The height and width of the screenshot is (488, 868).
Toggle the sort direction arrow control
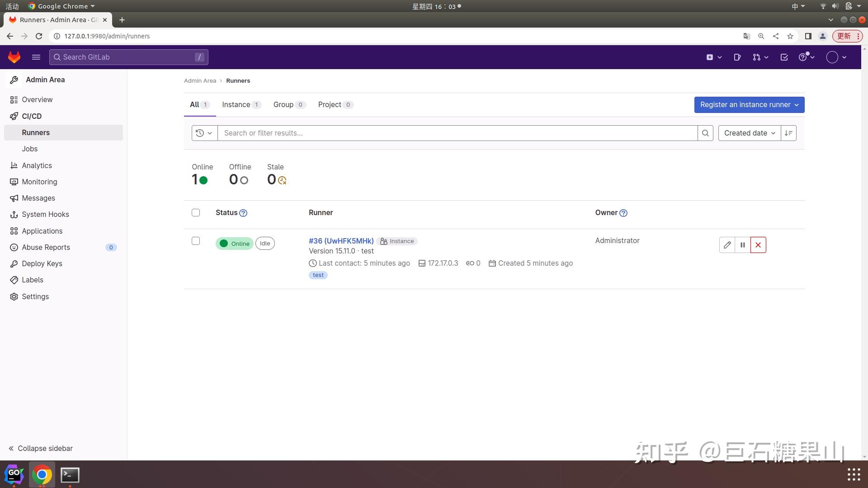coord(788,133)
